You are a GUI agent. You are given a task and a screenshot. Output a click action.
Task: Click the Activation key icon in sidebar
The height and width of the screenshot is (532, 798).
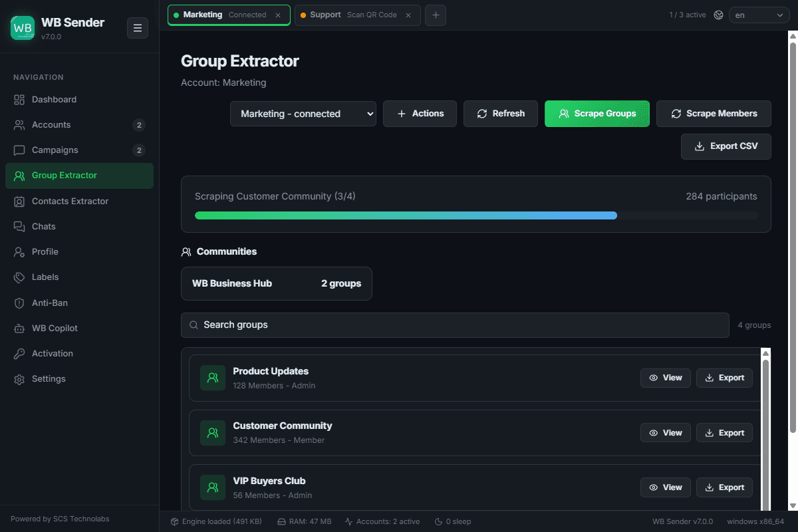pyautogui.click(x=19, y=353)
